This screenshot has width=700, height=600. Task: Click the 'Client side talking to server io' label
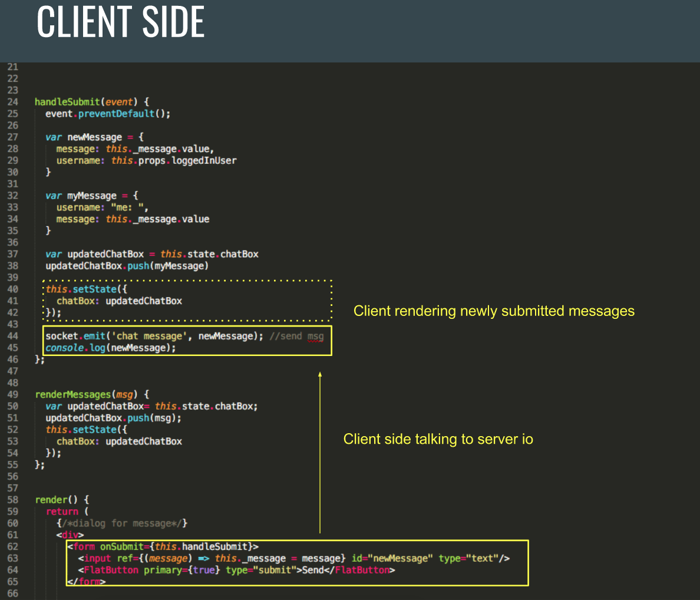tap(438, 439)
